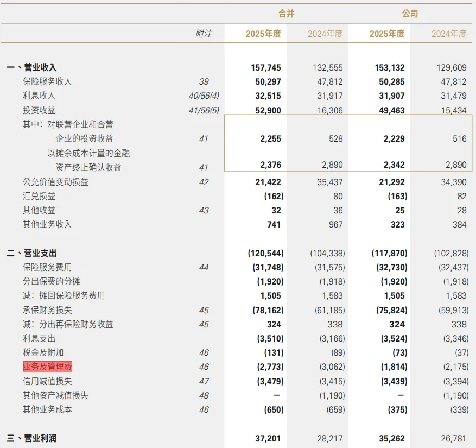Screen dimensions: 476x448
Task: Click the 企业的投资收益 sub-row label
Action: [84, 138]
